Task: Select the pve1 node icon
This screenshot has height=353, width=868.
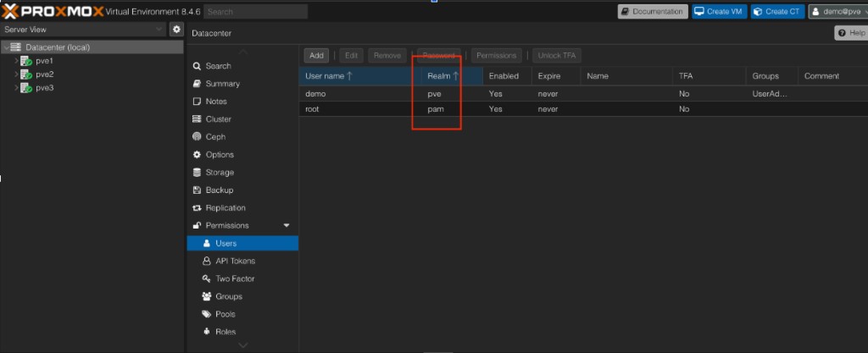Action: coord(26,61)
